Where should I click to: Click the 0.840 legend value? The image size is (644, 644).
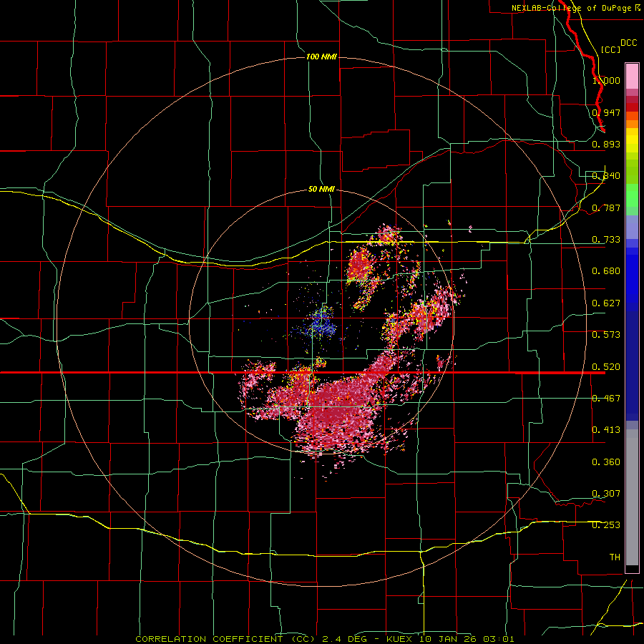(x=606, y=176)
